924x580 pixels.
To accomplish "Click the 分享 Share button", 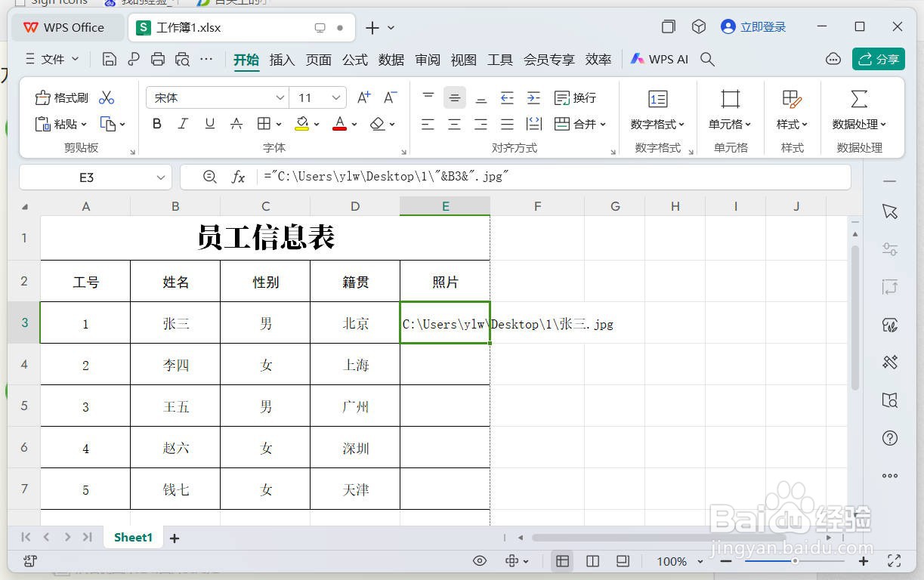I will [x=879, y=59].
